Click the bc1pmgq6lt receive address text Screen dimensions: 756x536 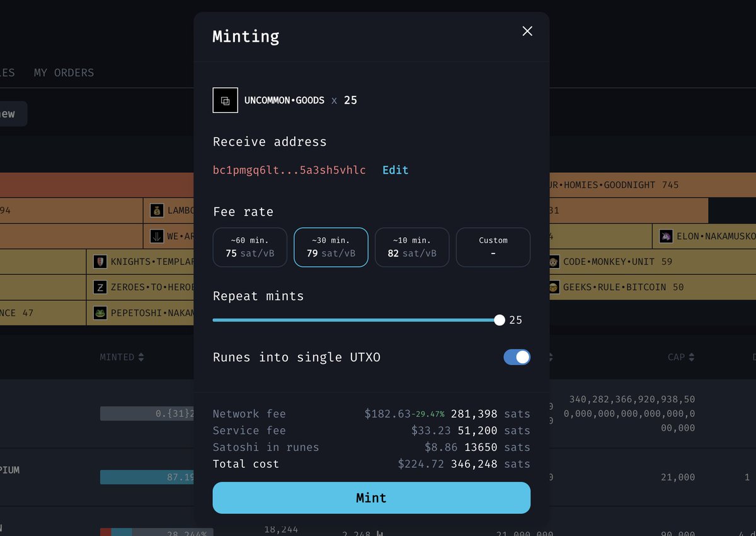[289, 170]
